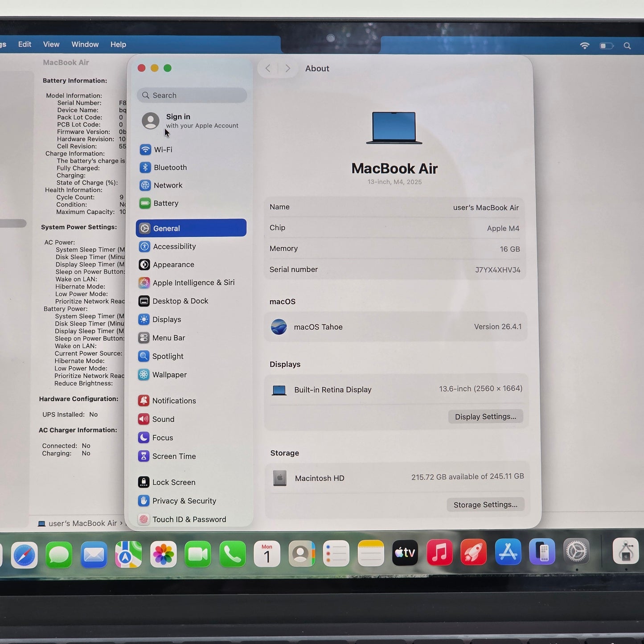Viewport: 644px width, 644px height.
Task: Click the macOS Tahoe version row
Action: pos(395,327)
